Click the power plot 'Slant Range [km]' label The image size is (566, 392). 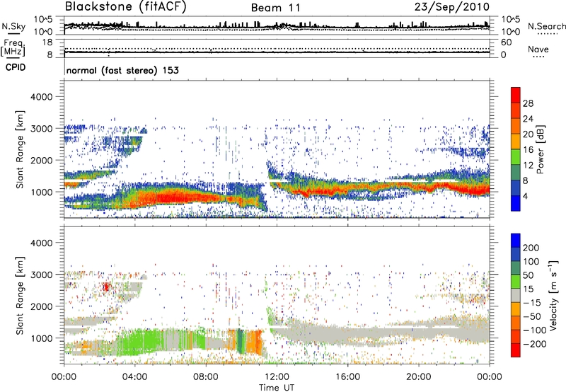20,149
